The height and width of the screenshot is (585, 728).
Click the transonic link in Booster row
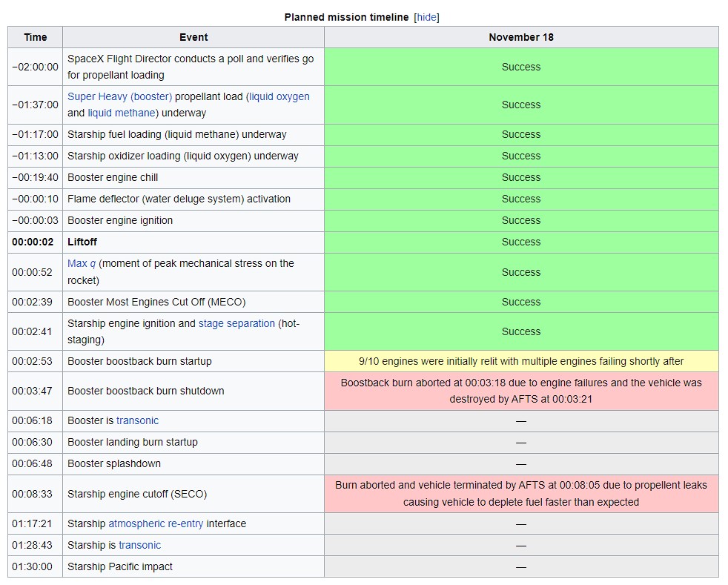click(137, 420)
